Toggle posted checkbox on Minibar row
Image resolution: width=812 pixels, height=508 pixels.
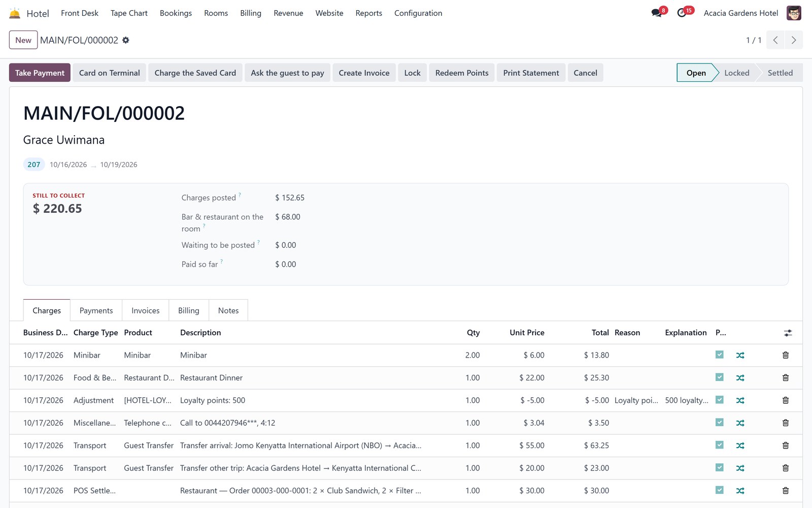point(720,355)
